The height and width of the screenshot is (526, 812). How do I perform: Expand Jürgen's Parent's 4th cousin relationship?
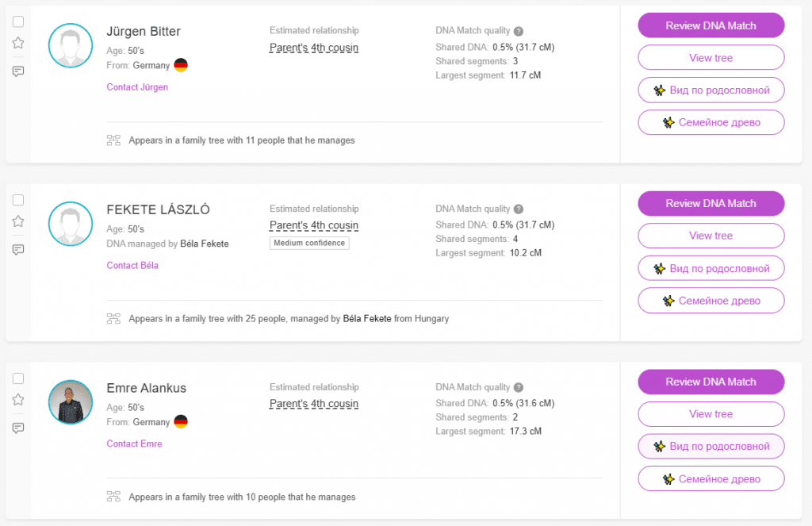(x=314, y=48)
